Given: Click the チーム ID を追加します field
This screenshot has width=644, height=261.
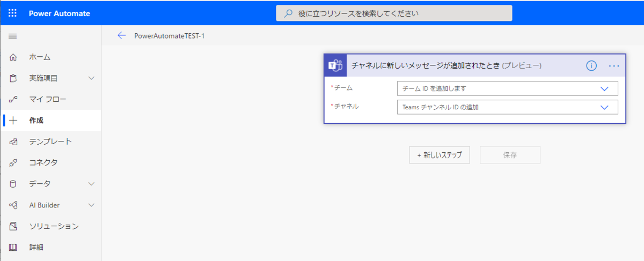Looking at the screenshot, I should point(508,88).
